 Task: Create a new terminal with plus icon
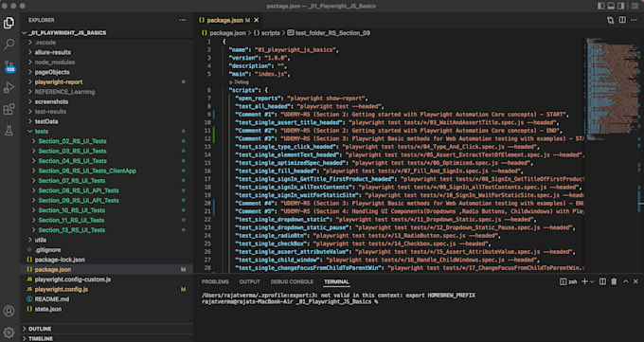[x=585, y=281]
